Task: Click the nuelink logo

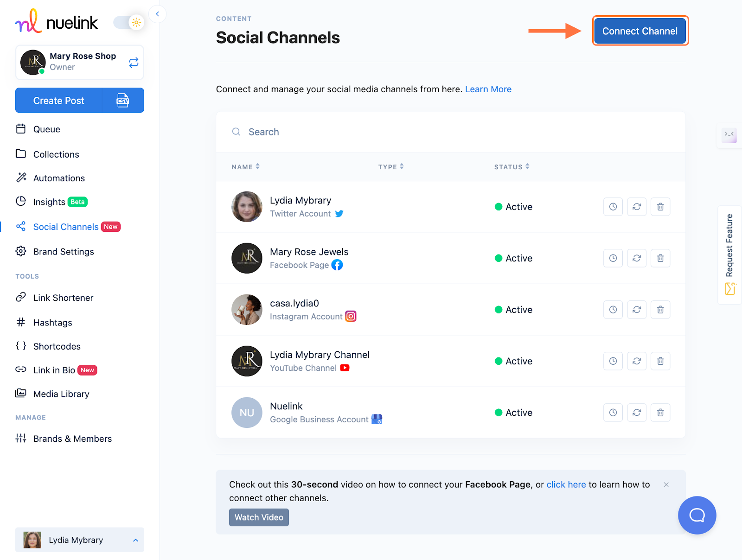Action: pyautogui.click(x=57, y=21)
